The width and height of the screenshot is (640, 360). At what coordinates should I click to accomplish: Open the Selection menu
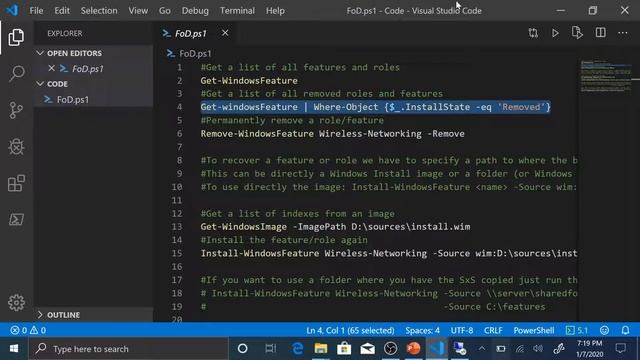click(99, 11)
